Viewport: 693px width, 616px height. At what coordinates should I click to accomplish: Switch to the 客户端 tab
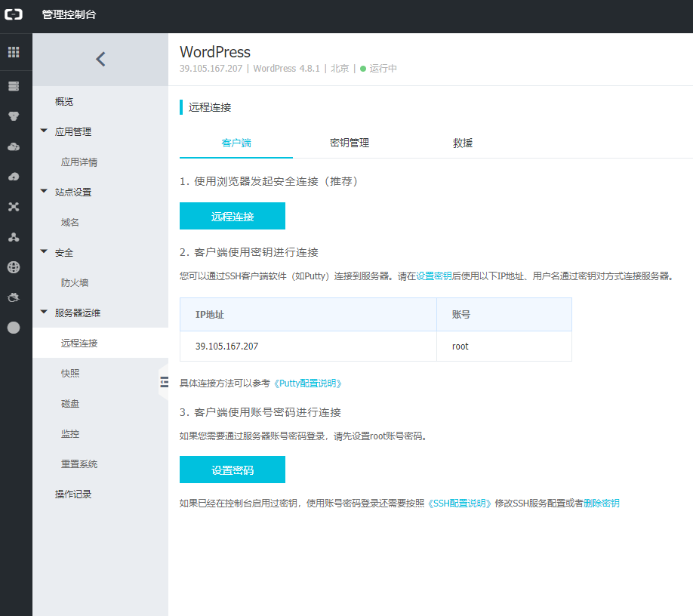(236, 143)
